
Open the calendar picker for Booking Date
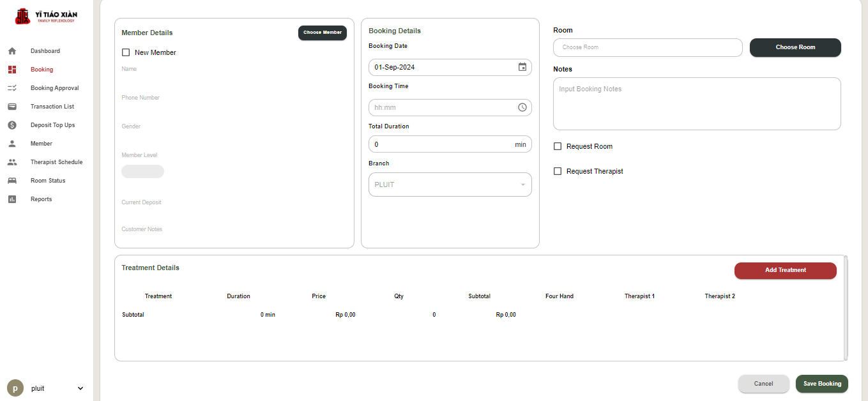522,67
